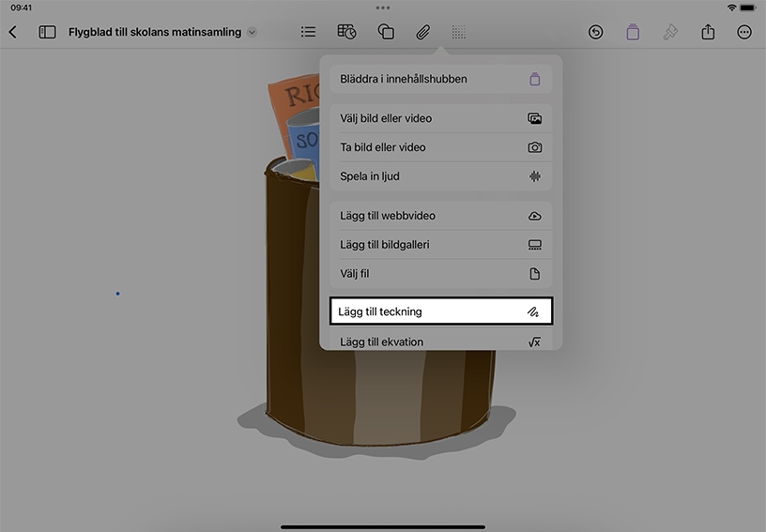
Task: Go back with the back chevron
Action: pos(13,32)
